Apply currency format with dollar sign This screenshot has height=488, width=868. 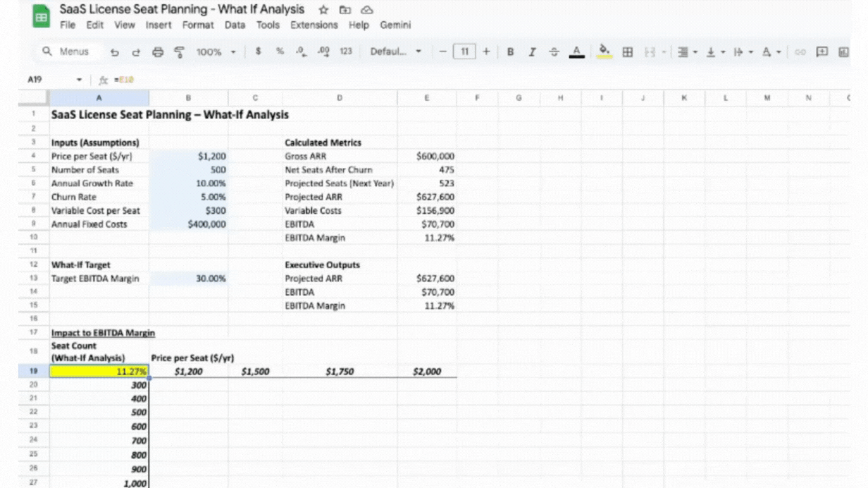pos(259,51)
